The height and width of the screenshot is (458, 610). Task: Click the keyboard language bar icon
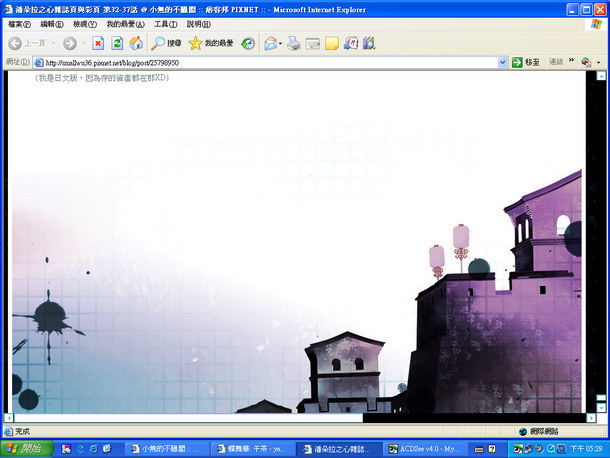[x=479, y=449]
